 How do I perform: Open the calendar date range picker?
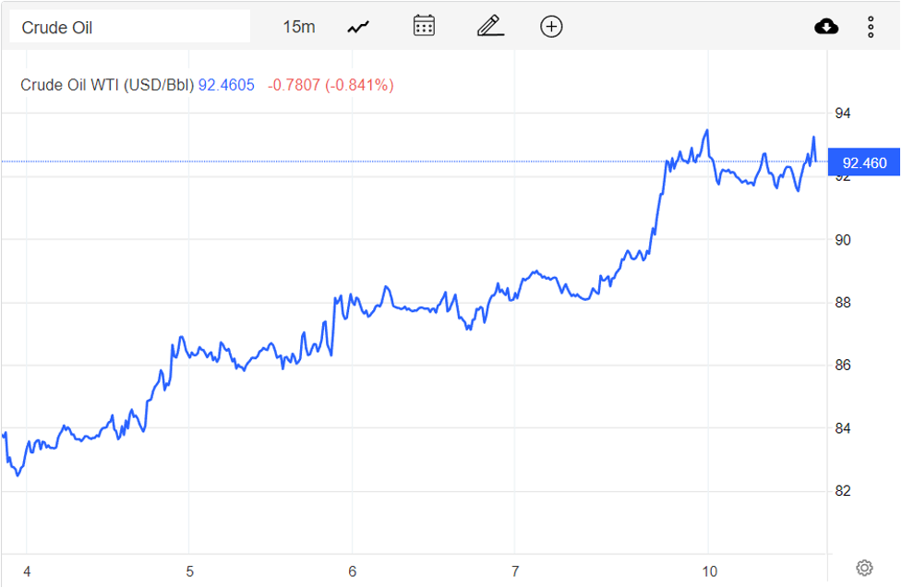pyautogui.click(x=424, y=26)
